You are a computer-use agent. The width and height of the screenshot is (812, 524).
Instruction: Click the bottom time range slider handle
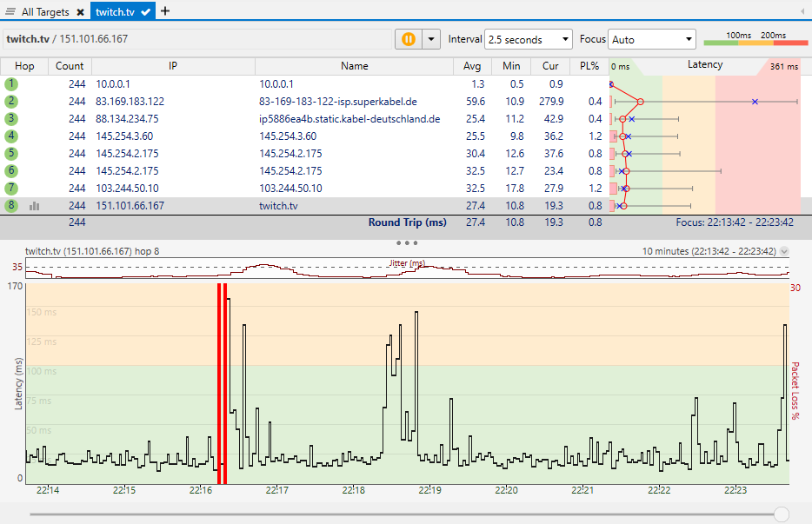781,514
